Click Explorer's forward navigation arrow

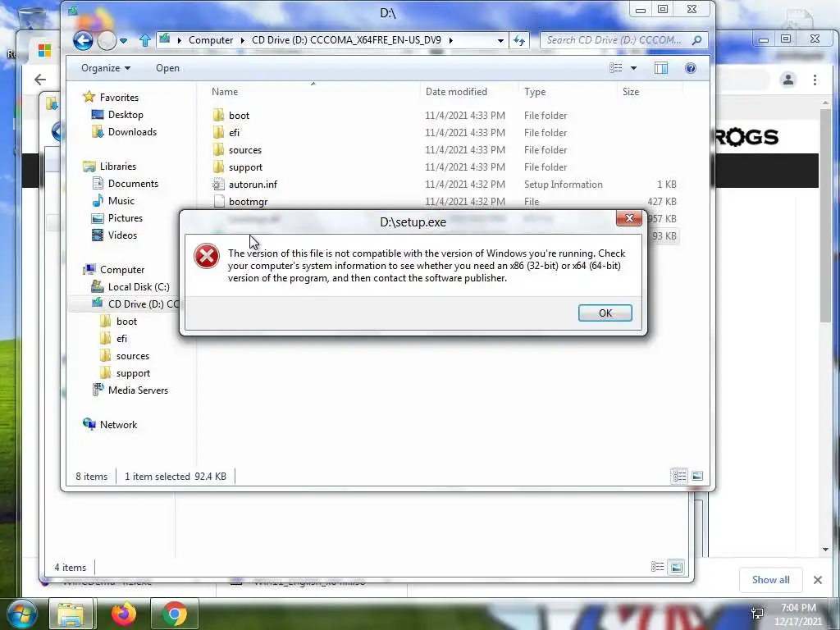pos(107,40)
